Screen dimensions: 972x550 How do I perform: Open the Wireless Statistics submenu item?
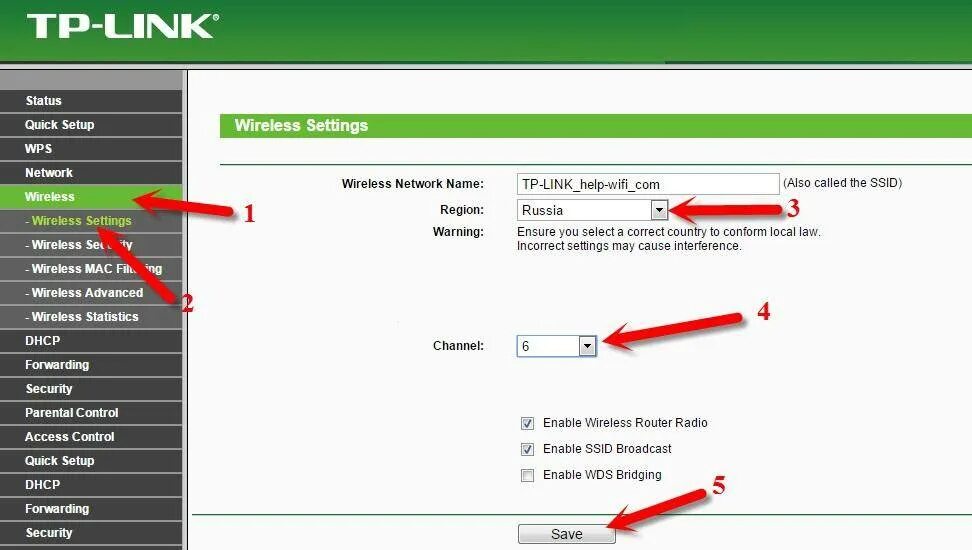pyautogui.click(x=91, y=317)
